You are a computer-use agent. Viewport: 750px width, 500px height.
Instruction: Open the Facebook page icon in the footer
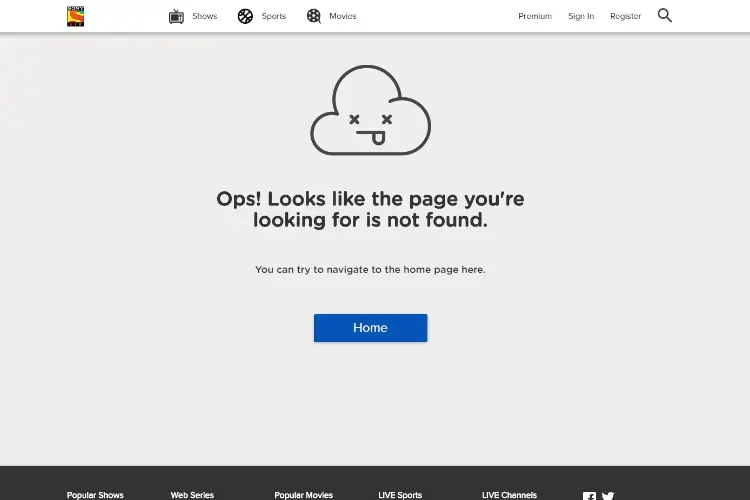click(589, 496)
